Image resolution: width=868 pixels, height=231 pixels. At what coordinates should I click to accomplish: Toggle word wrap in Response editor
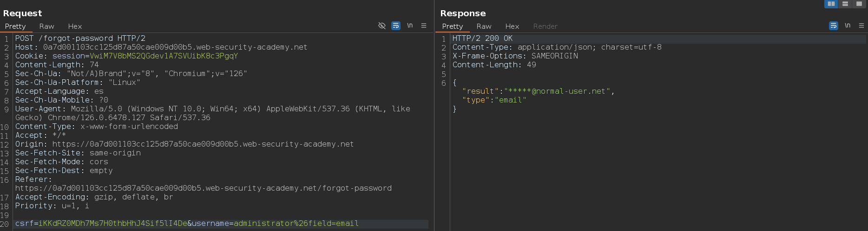(x=834, y=26)
